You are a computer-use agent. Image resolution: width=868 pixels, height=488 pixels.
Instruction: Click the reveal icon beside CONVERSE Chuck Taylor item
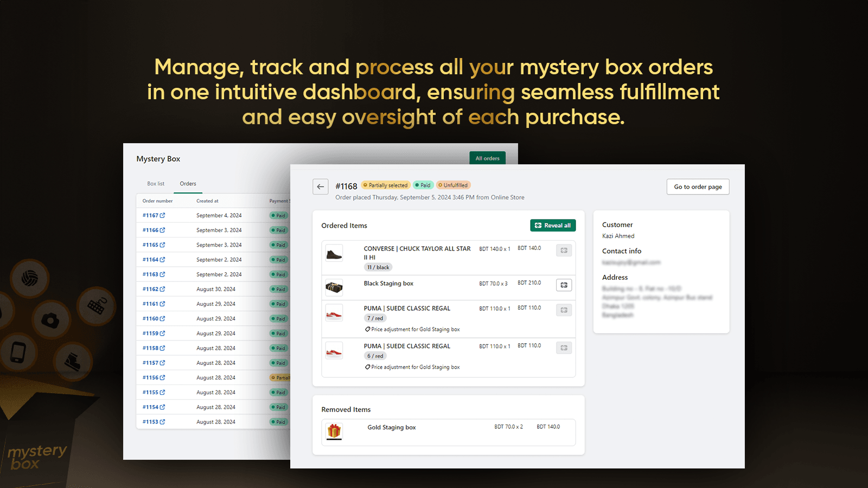(x=564, y=250)
